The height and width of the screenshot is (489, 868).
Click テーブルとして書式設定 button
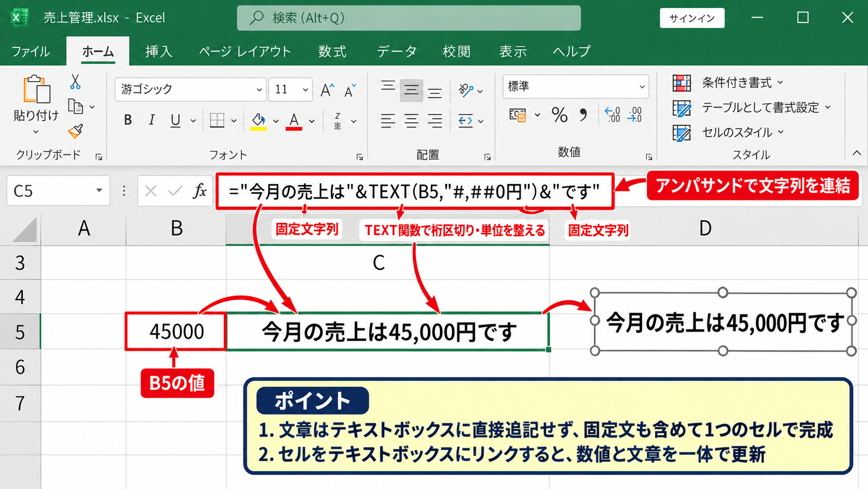click(x=752, y=108)
